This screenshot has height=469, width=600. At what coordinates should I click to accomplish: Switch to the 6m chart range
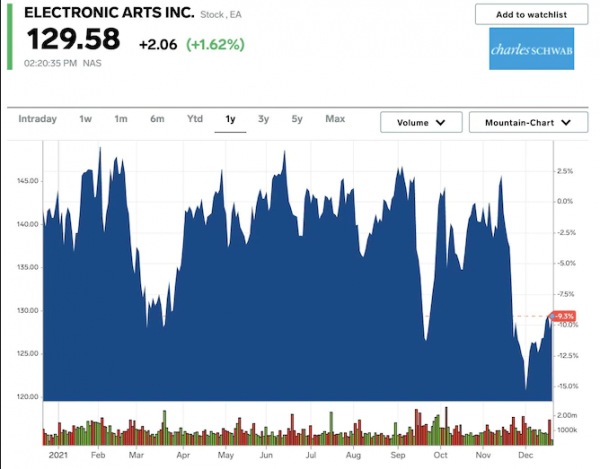tap(157, 119)
